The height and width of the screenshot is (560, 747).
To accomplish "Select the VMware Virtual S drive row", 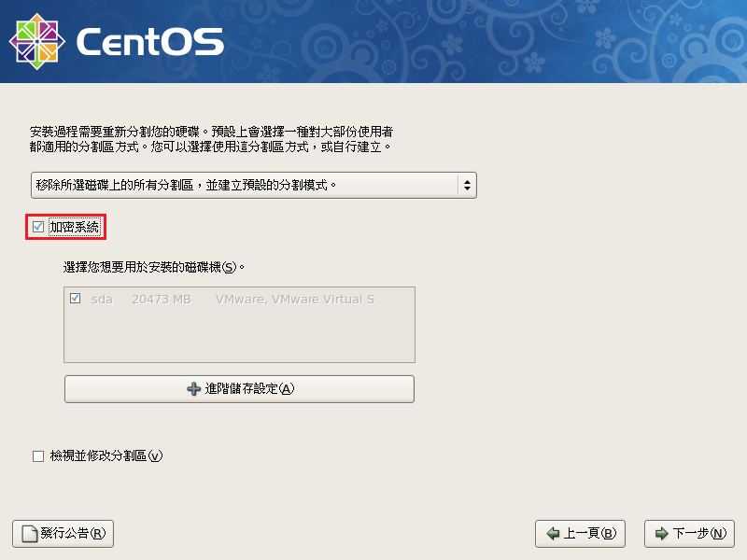I will [294, 300].
